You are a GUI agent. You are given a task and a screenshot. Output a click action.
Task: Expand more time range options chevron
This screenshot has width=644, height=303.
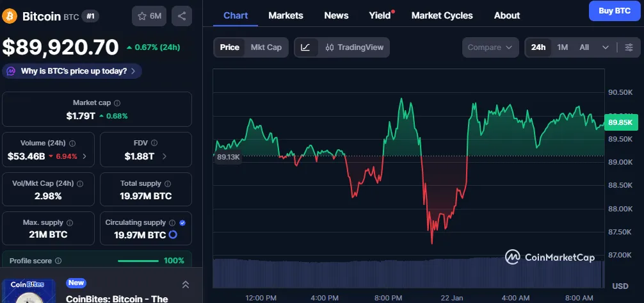(x=606, y=47)
